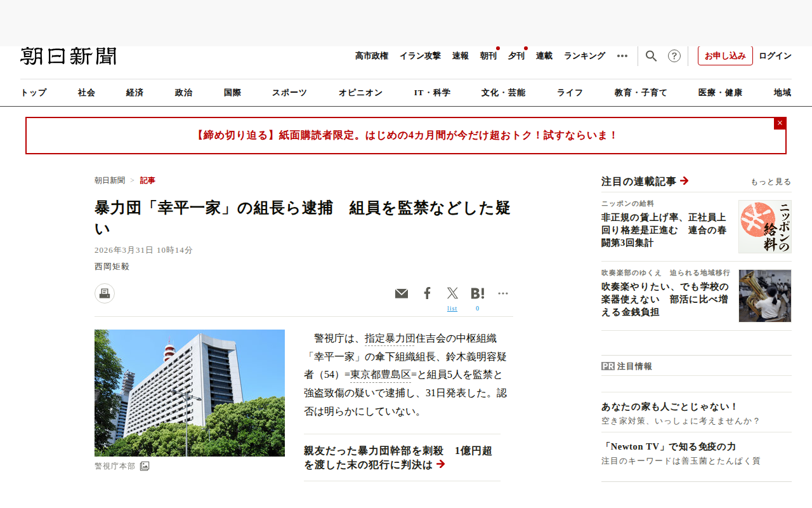Select the 政治 navigation tab
Screen dimensions: 812x508
pos(184,93)
